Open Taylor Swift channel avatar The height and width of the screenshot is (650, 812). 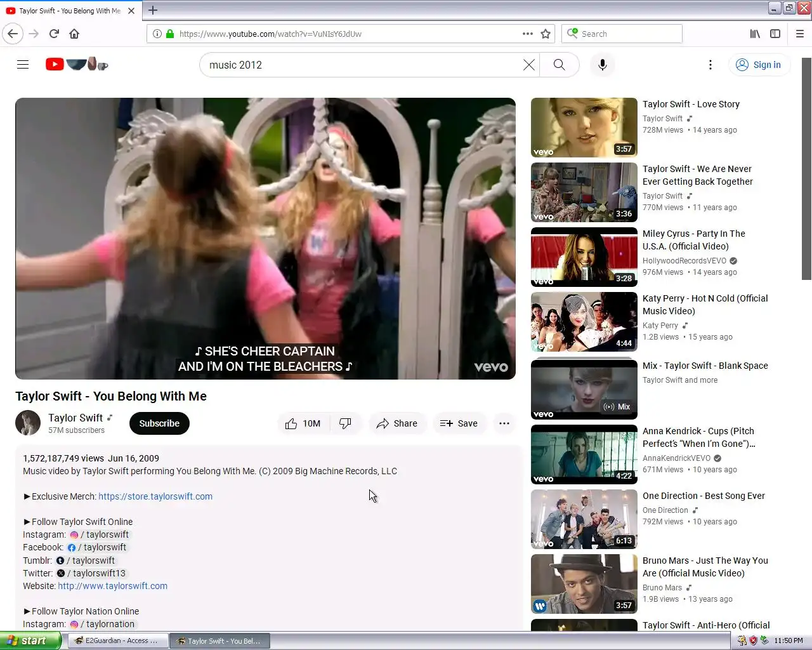tap(28, 423)
